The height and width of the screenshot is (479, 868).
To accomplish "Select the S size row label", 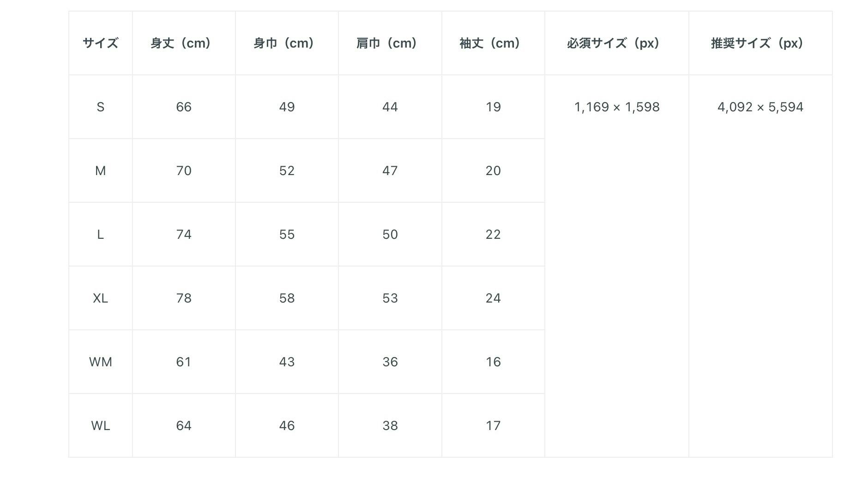I will point(100,107).
